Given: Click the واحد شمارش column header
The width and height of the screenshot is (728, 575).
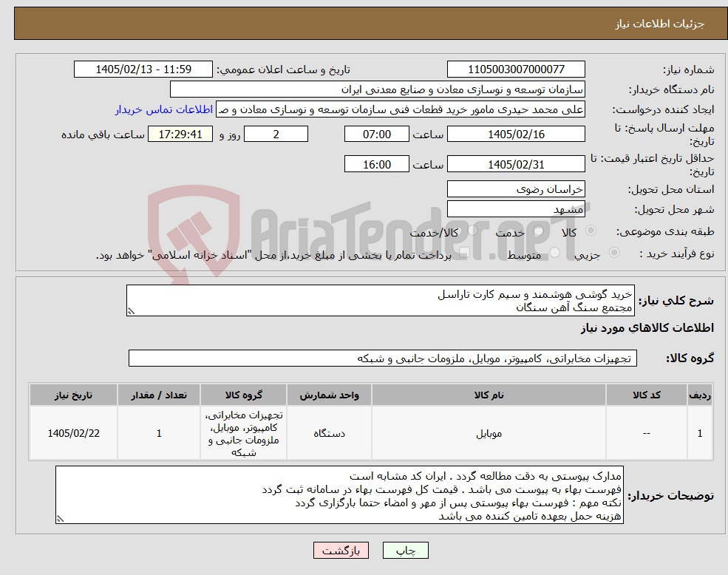Looking at the screenshot, I should [x=329, y=395].
